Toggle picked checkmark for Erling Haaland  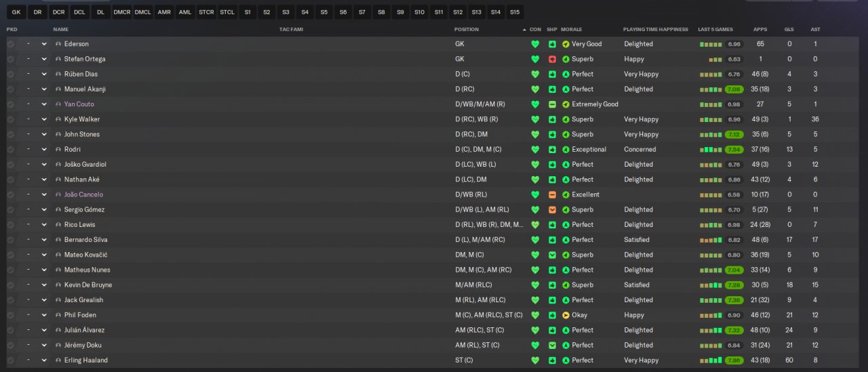(10, 360)
